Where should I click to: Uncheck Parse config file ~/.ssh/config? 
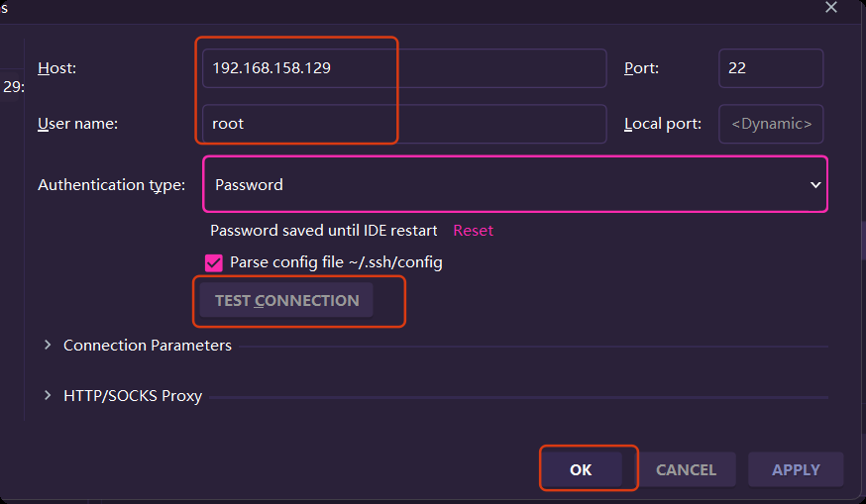point(214,262)
